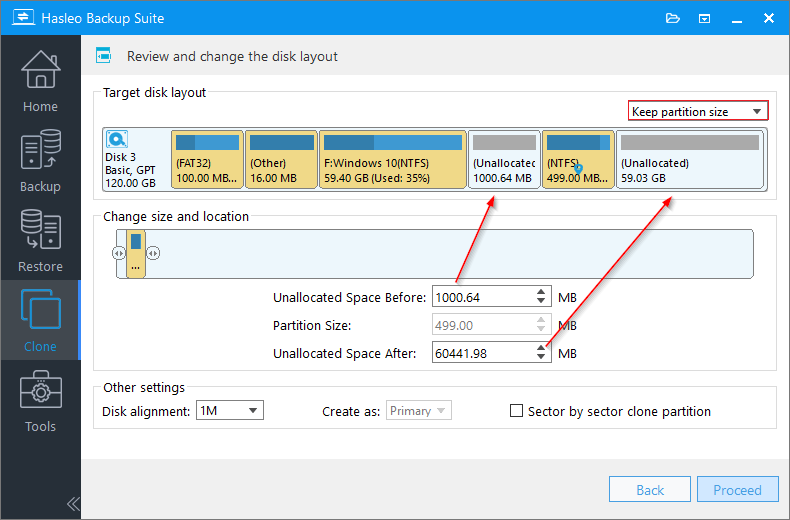Open the Restore section in sidebar

(40, 240)
